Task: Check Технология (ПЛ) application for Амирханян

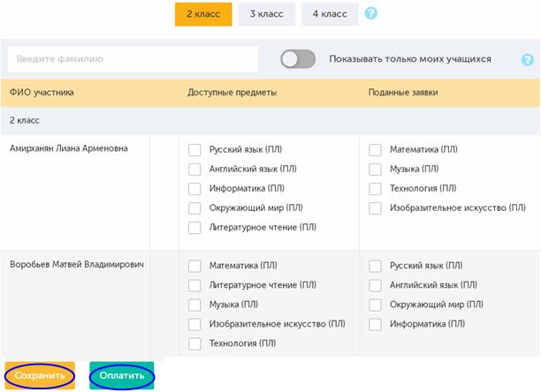Action: click(375, 189)
